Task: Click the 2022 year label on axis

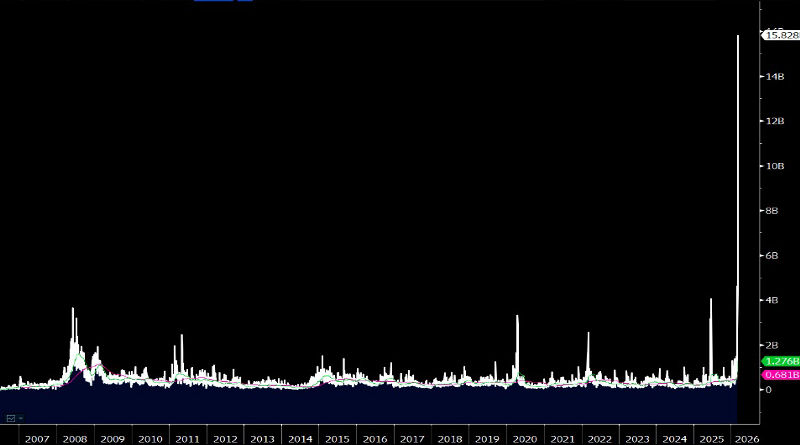Action: pos(599,439)
